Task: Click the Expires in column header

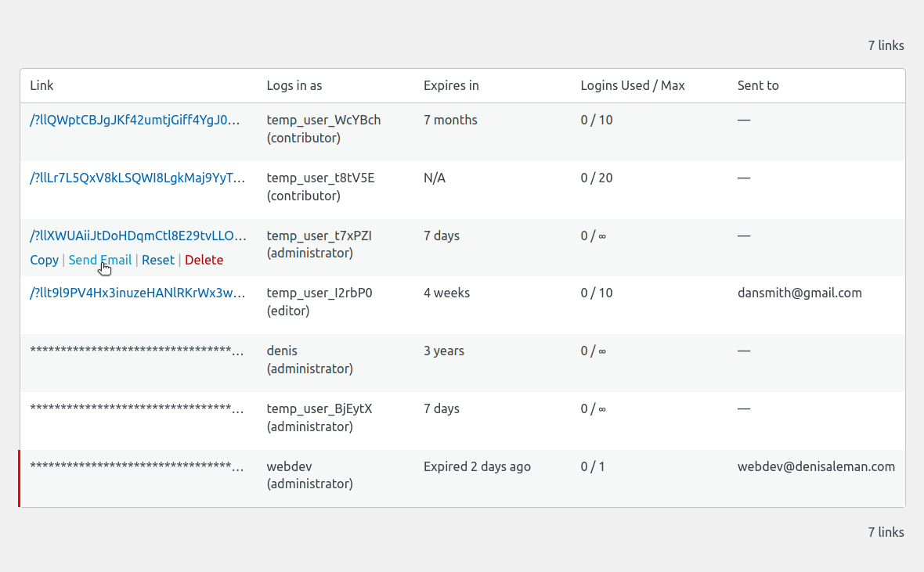Action: click(x=451, y=86)
